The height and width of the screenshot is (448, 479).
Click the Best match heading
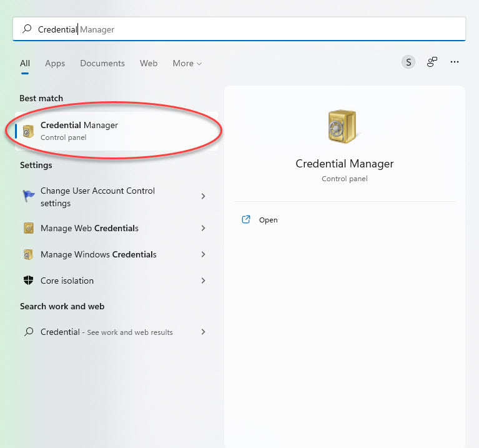tap(41, 98)
